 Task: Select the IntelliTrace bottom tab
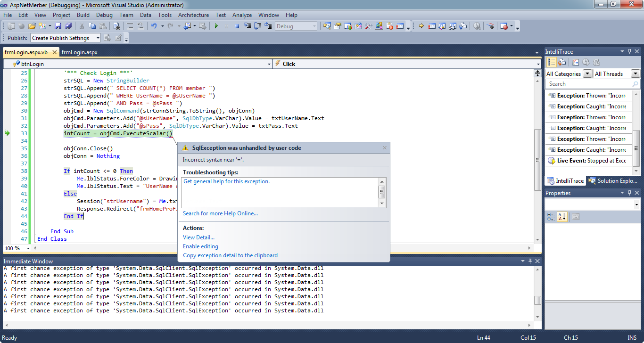[x=565, y=181]
